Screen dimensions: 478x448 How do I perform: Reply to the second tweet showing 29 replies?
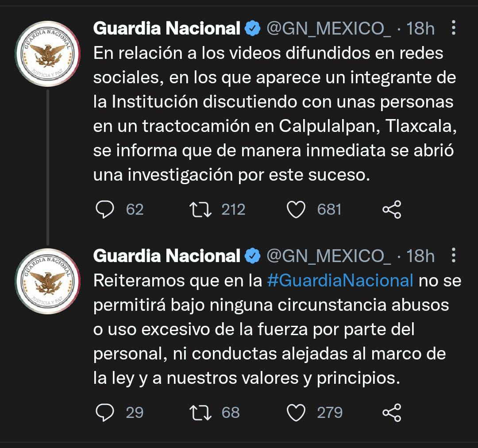click(105, 412)
